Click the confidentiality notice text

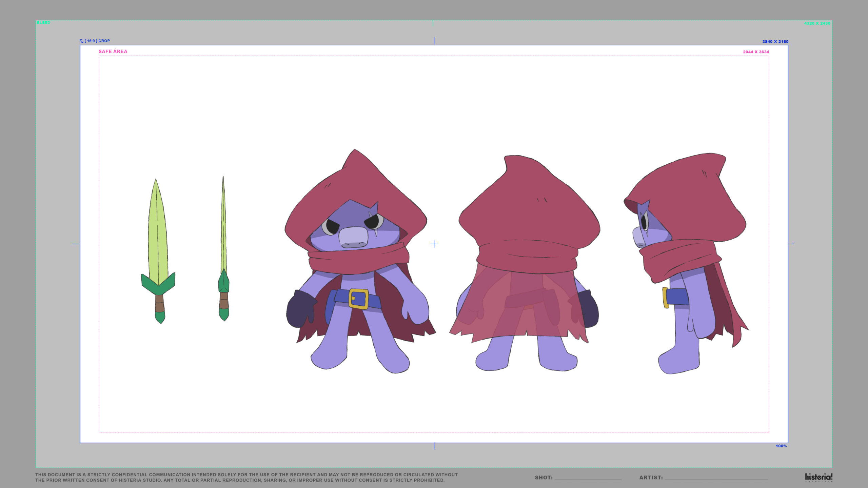[x=246, y=477]
